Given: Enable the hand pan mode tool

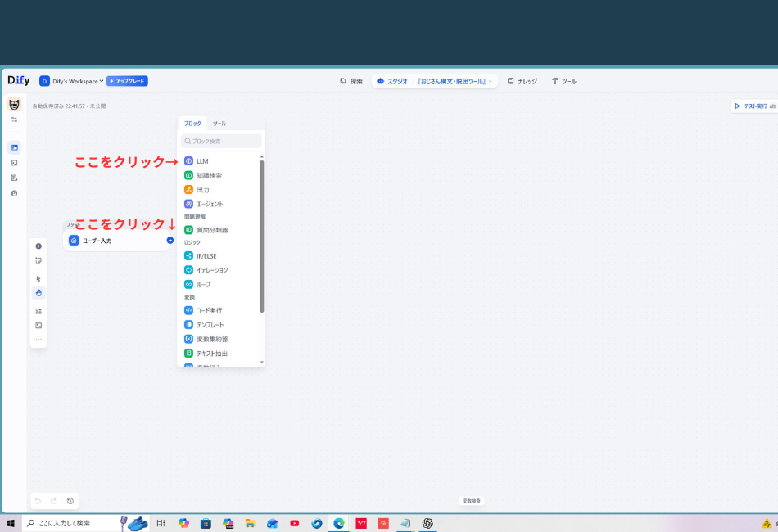Looking at the screenshot, I should point(38,293).
